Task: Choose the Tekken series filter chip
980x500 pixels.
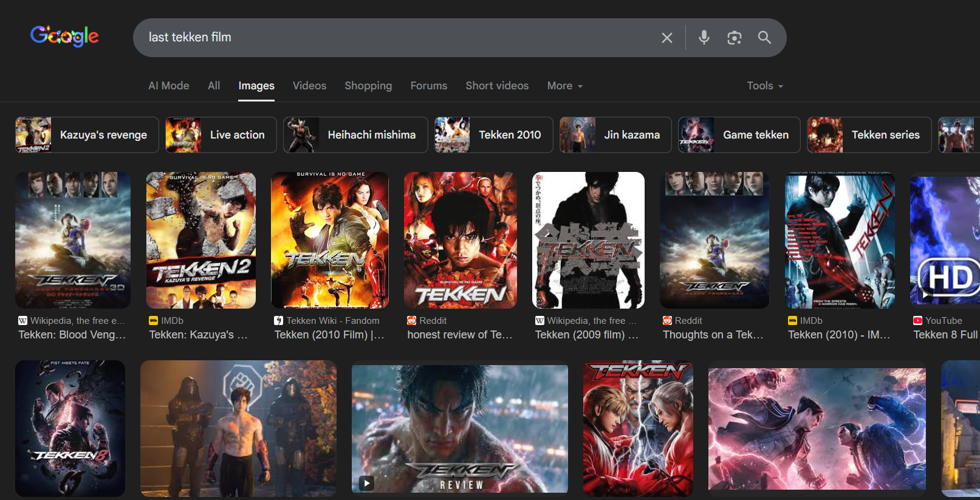Action: click(x=869, y=135)
